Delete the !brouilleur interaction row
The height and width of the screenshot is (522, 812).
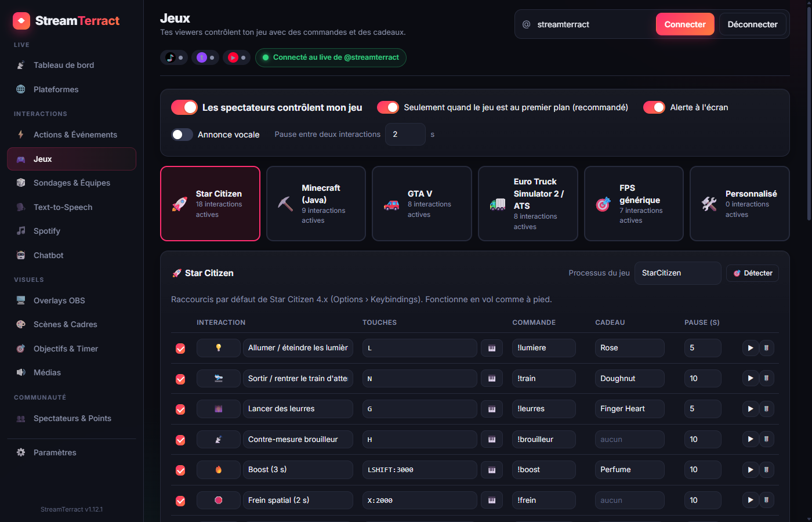pyautogui.click(x=766, y=439)
